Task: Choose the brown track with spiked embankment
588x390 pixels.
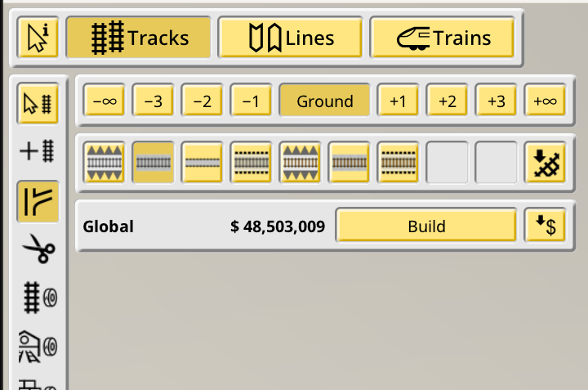Action: tap(300, 163)
